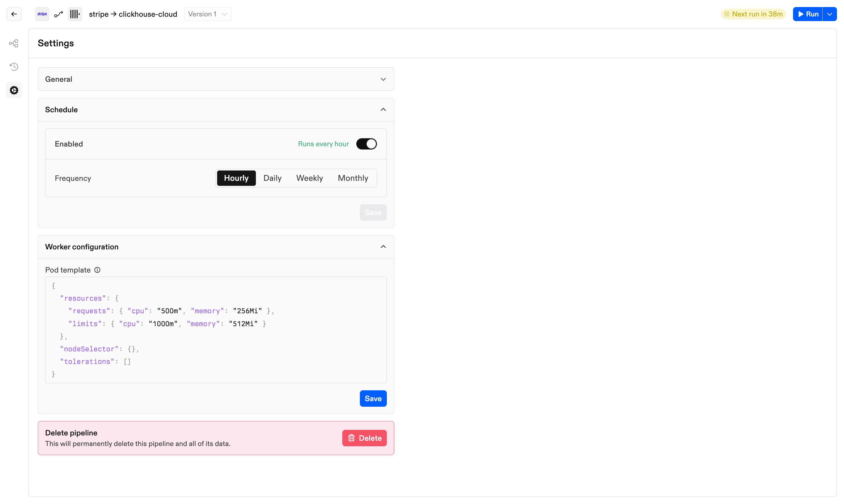Click the "nodeSelector" key in editor
Screen dimensions: 844x504
pos(89,349)
